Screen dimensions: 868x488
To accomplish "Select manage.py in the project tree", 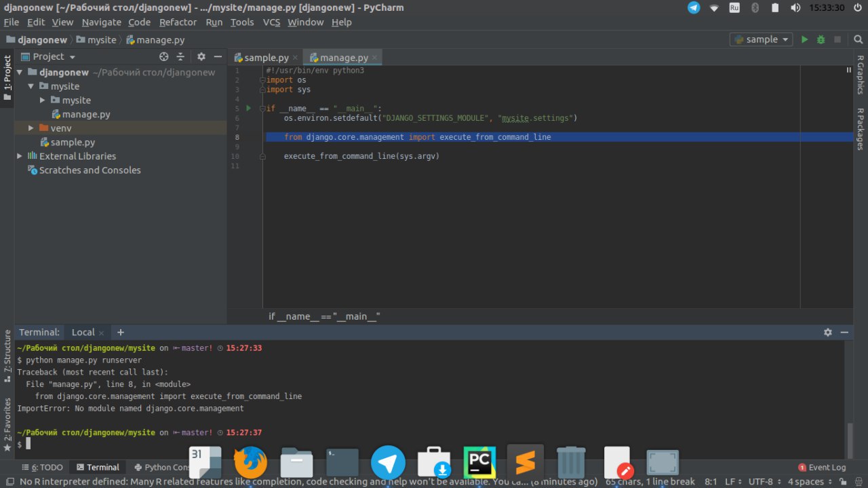I will click(x=86, y=114).
